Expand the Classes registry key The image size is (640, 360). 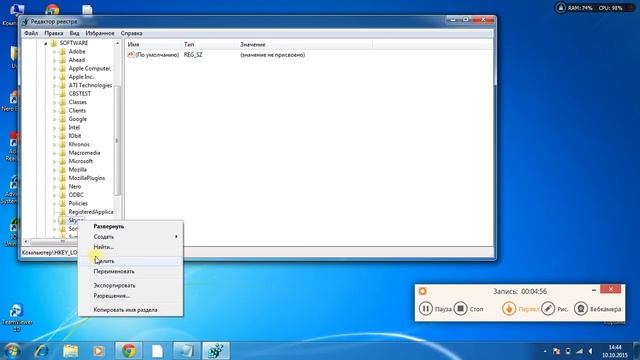point(54,102)
